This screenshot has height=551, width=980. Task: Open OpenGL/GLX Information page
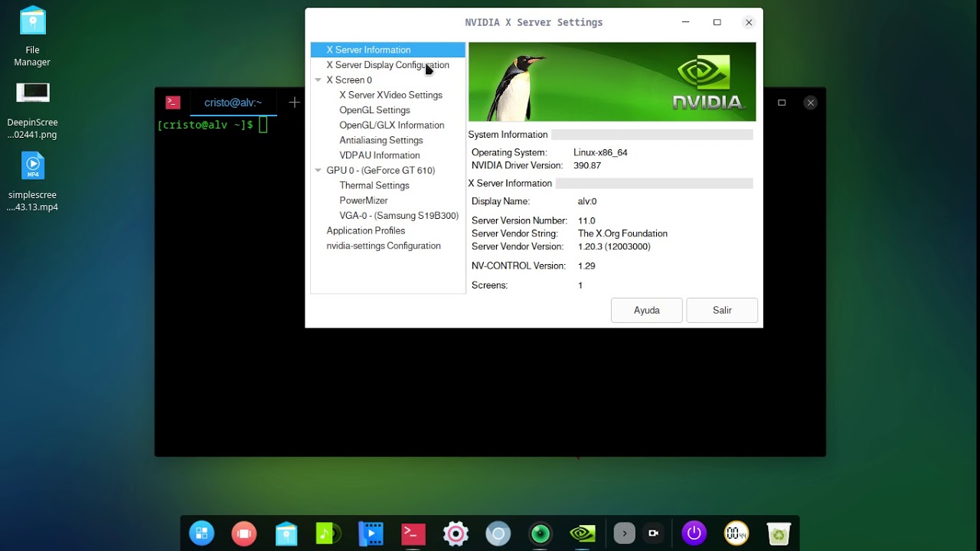coord(391,126)
